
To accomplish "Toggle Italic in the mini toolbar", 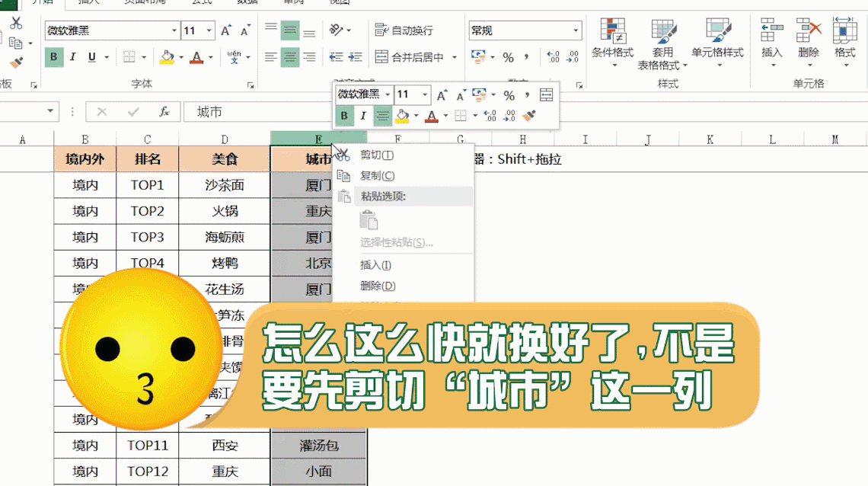I will click(x=363, y=116).
